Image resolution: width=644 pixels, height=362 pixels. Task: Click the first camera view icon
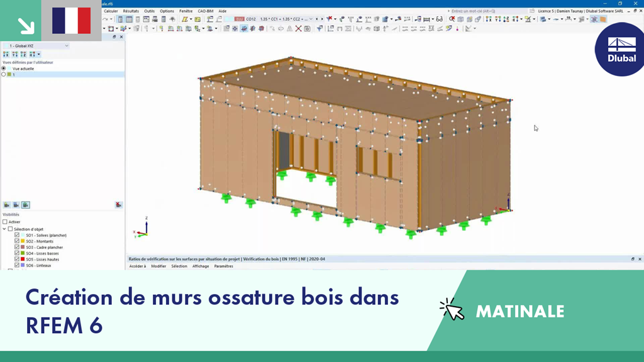pos(6,205)
